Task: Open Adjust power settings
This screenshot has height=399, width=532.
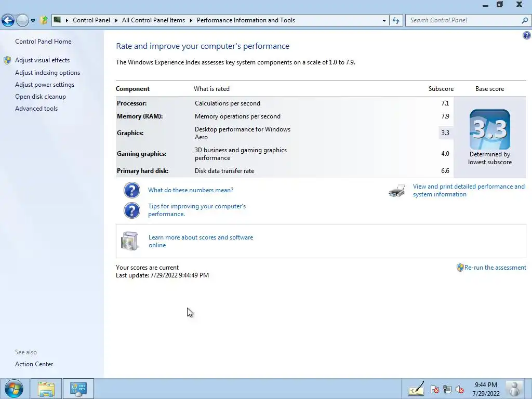Action: (x=45, y=85)
